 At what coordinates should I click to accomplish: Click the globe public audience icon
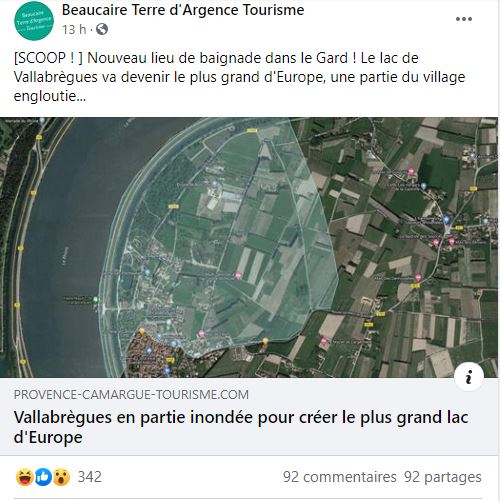pos(102,29)
